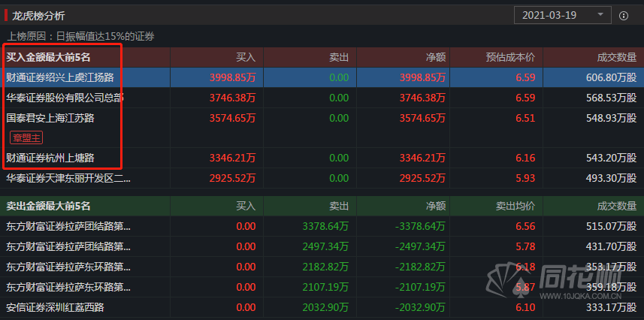Click the net amount -2497.34万
The image size is (644, 320).
coord(421,246)
